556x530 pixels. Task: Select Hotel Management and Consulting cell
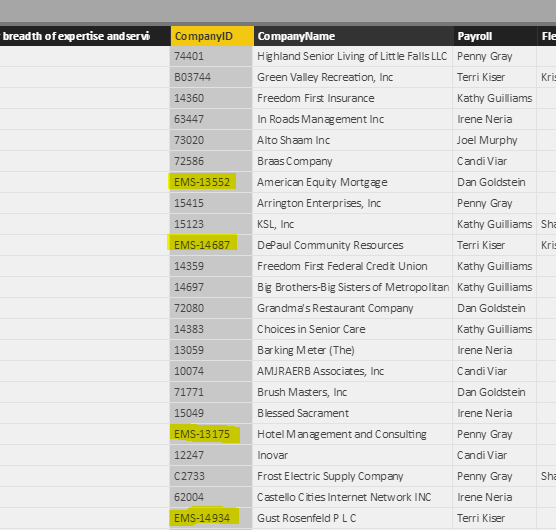pyautogui.click(x=352, y=434)
